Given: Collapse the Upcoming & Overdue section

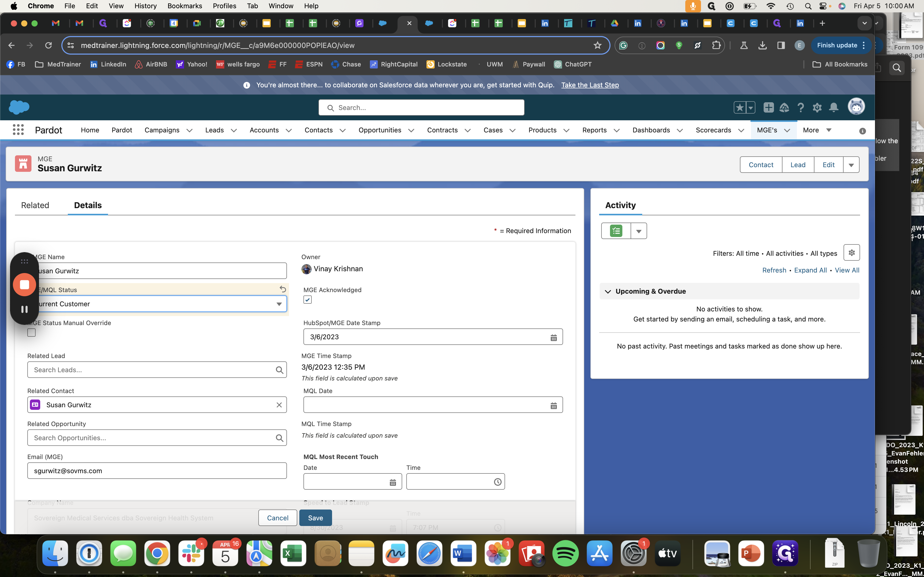Looking at the screenshot, I should point(608,291).
